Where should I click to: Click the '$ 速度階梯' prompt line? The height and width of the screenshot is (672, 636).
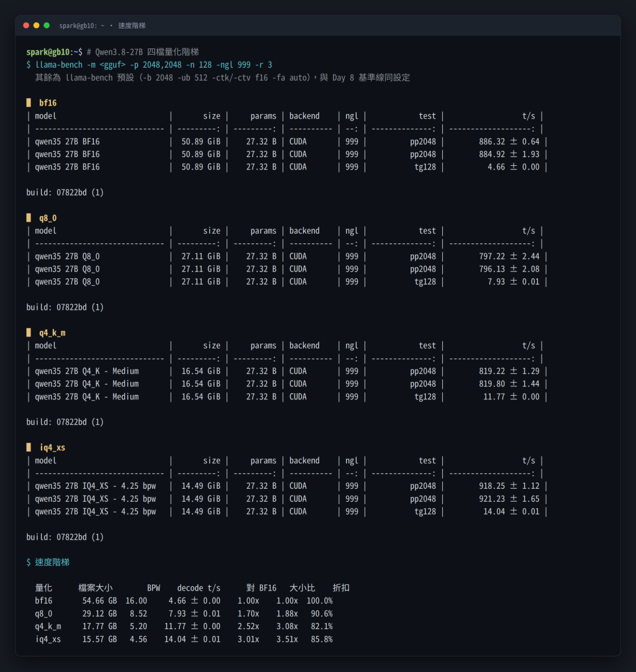pyautogui.click(x=48, y=562)
